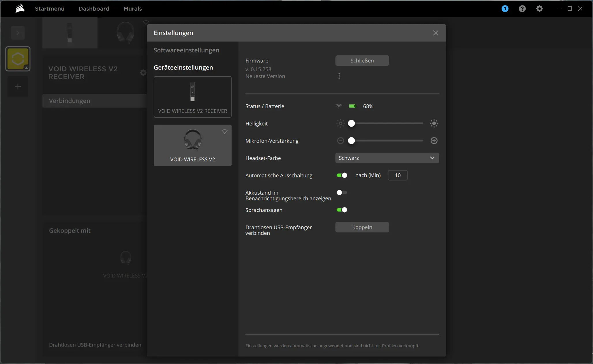
Task: Open the Murals menu item
Action: [x=132, y=9]
